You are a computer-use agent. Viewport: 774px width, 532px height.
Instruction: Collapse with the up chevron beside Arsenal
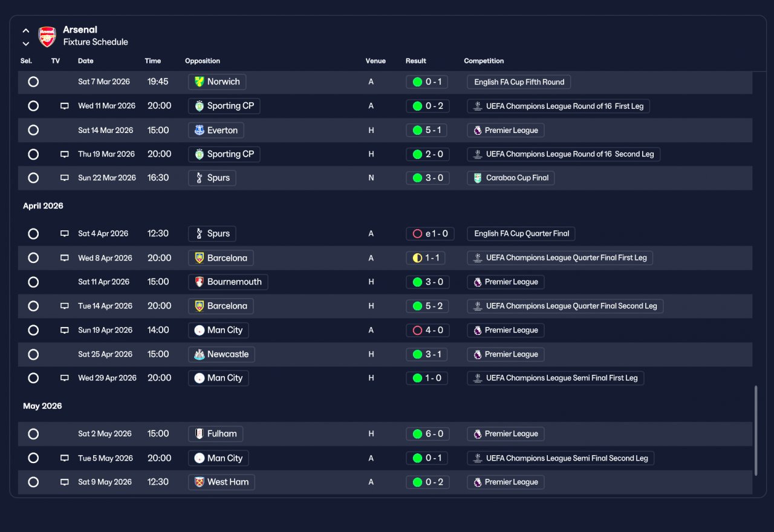pos(25,30)
